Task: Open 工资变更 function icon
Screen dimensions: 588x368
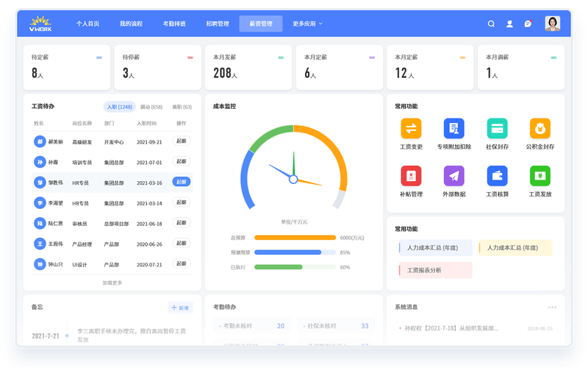Action: pos(411,128)
